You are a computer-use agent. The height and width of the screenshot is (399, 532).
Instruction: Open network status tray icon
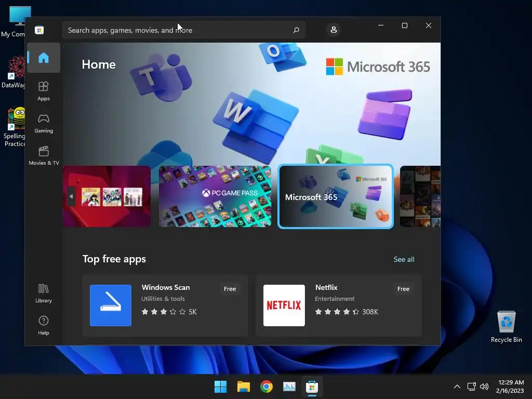click(472, 387)
